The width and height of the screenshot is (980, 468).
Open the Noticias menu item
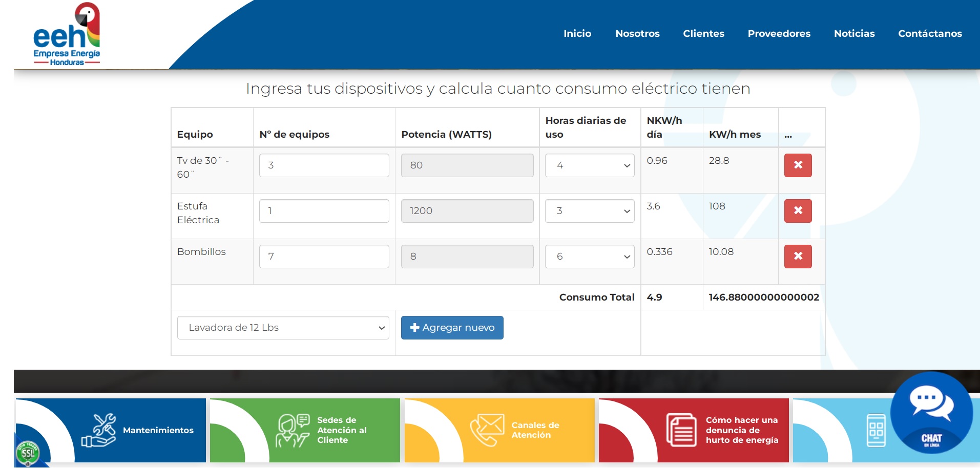pyautogui.click(x=854, y=33)
